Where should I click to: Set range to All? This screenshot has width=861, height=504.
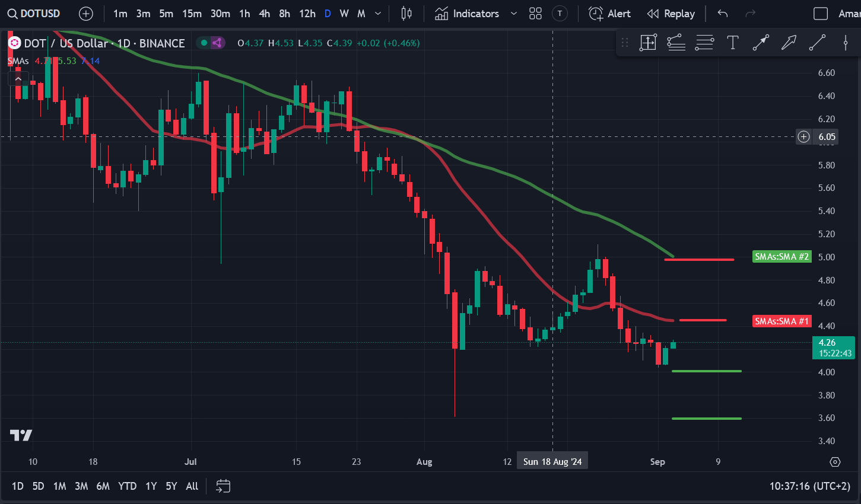[x=192, y=486]
